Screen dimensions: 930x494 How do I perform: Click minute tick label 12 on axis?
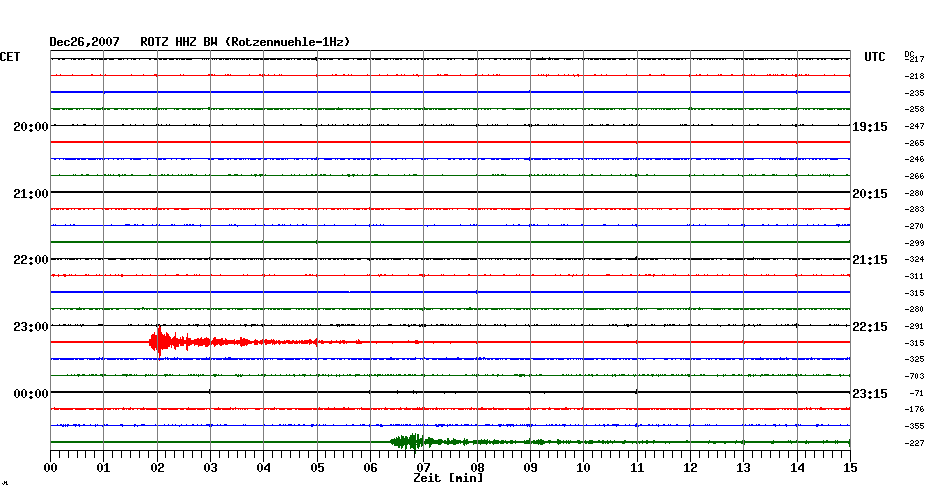pos(690,467)
